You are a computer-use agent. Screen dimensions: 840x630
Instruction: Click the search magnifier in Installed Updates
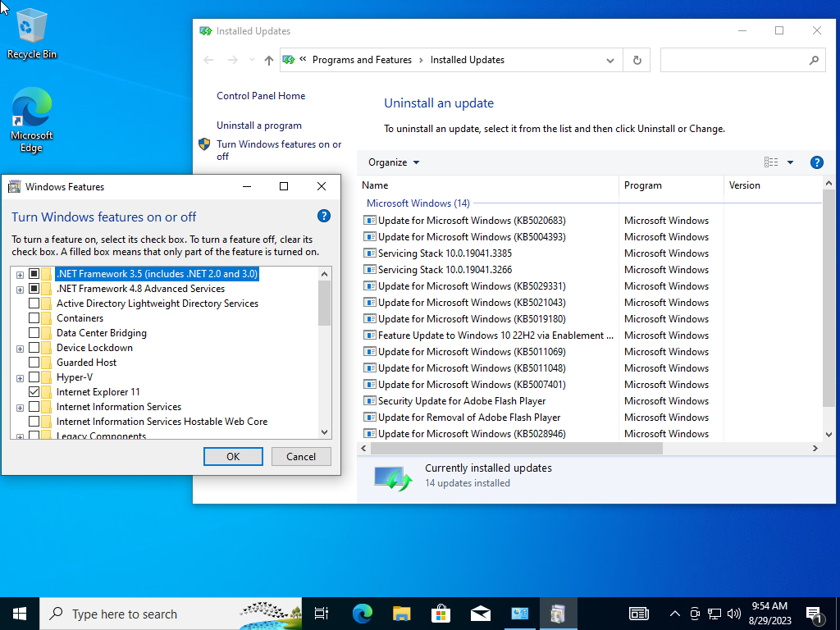(x=814, y=60)
